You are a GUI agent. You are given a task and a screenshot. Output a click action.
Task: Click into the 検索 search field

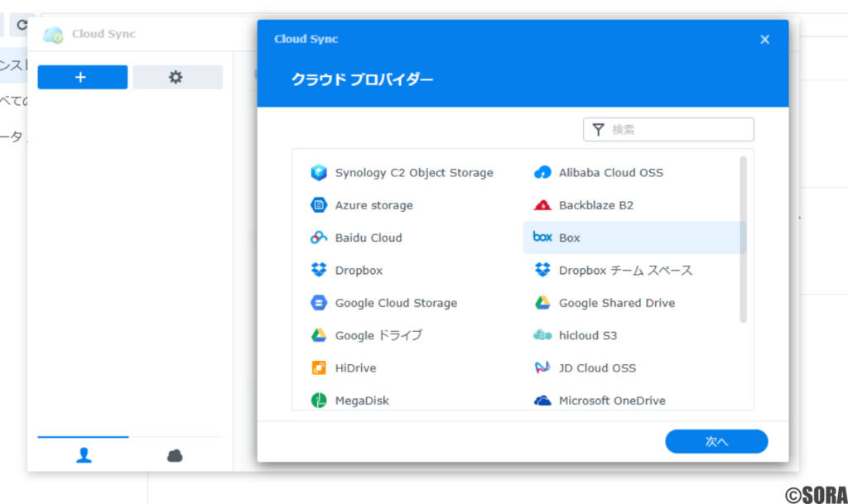click(668, 130)
